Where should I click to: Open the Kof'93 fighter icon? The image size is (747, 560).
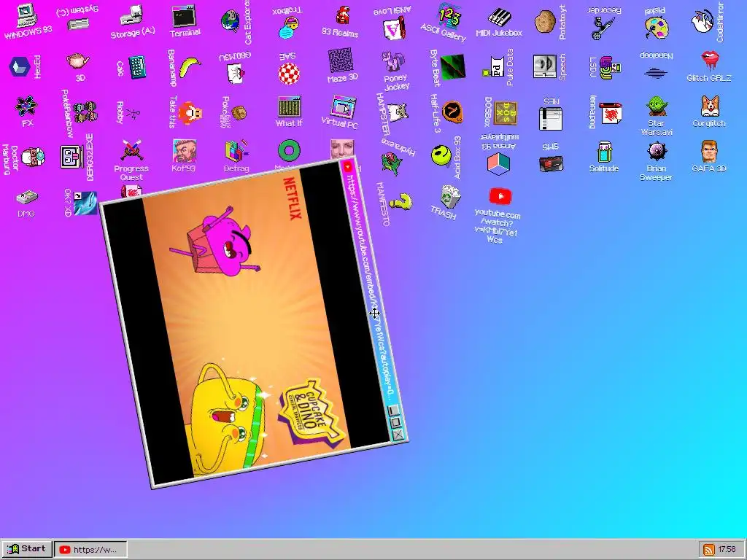click(184, 150)
